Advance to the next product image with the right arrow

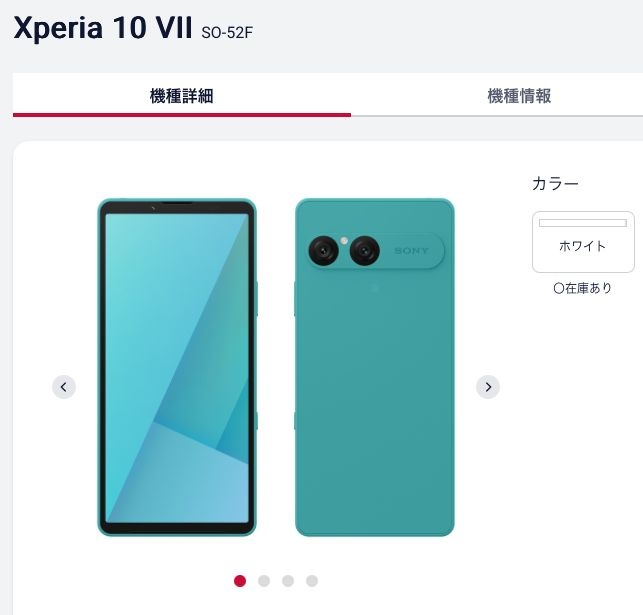488,387
